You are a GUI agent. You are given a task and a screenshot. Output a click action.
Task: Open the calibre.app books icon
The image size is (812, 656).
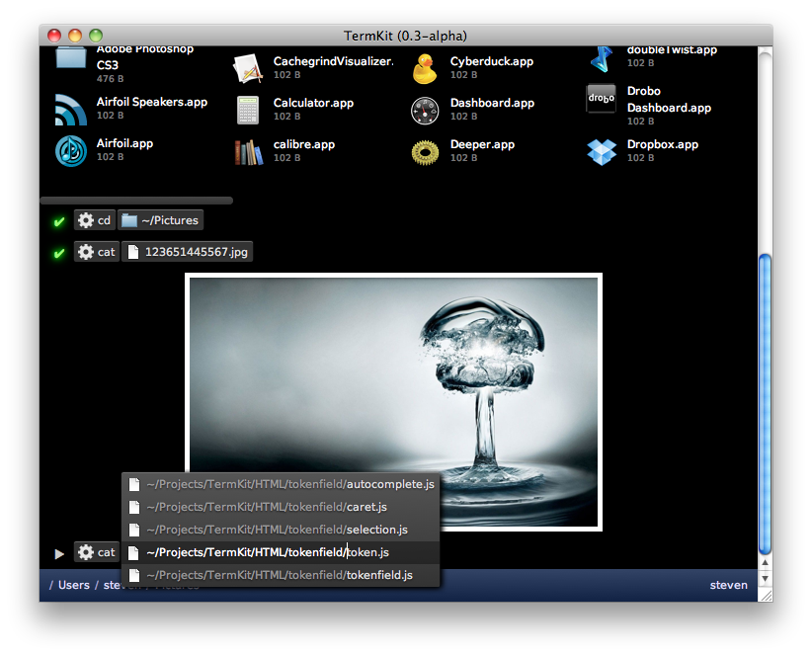(248, 151)
